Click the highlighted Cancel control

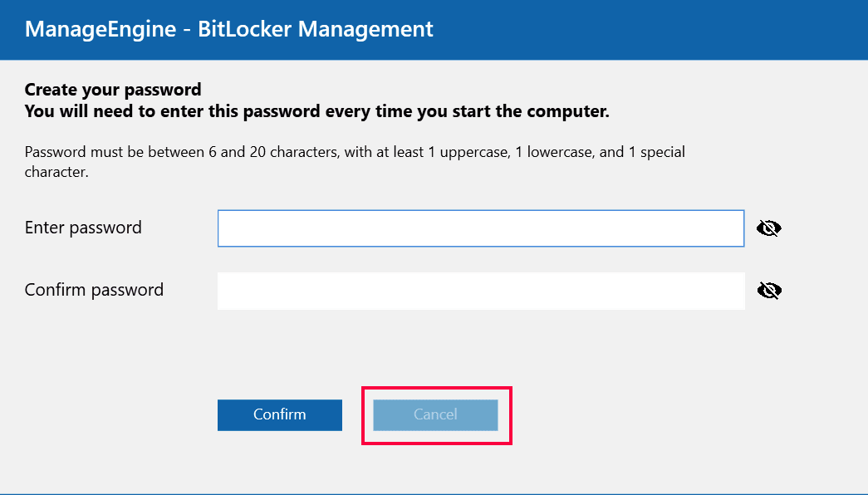435,415
